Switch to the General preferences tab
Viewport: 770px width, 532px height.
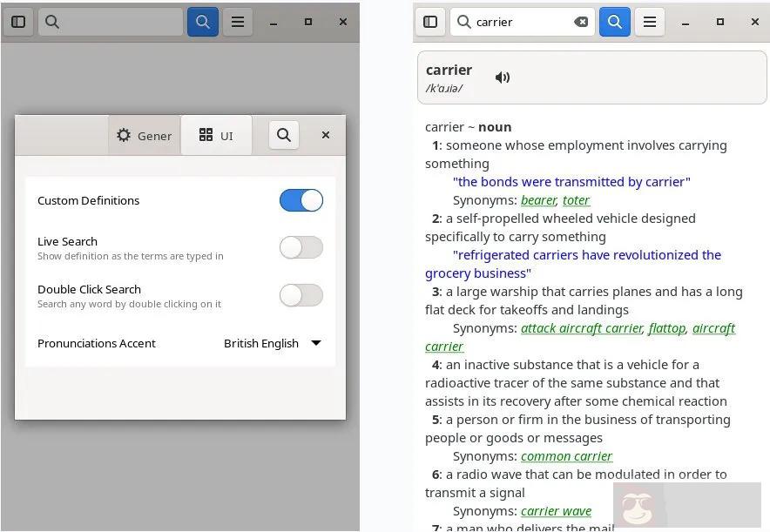[144, 135]
